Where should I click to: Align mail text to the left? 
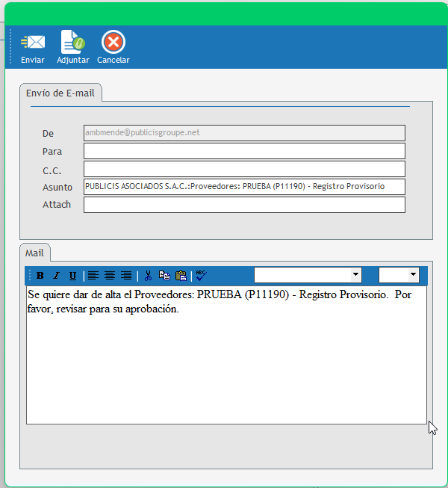tap(93, 276)
